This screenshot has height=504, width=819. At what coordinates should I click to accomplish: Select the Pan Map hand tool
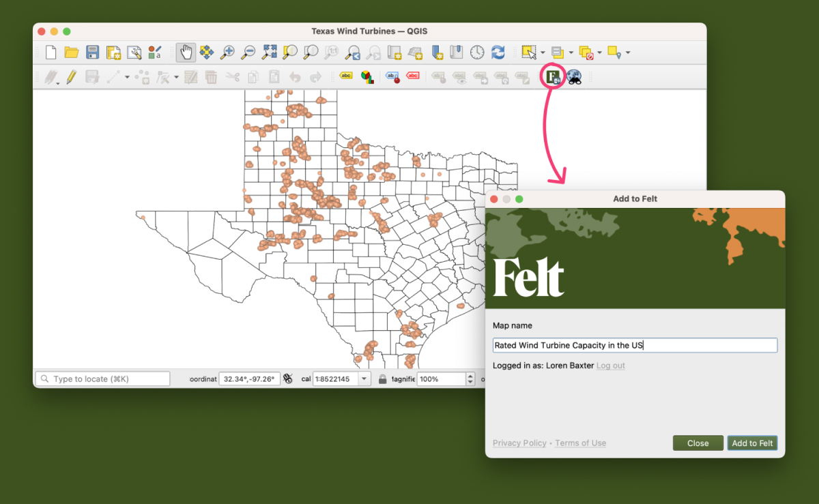click(x=186, y=52)
